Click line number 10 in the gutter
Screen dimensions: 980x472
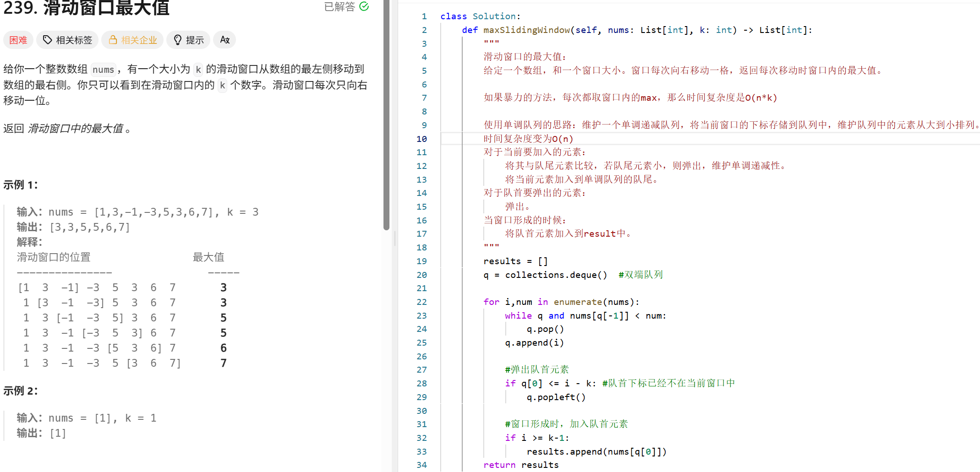[422, 139]
